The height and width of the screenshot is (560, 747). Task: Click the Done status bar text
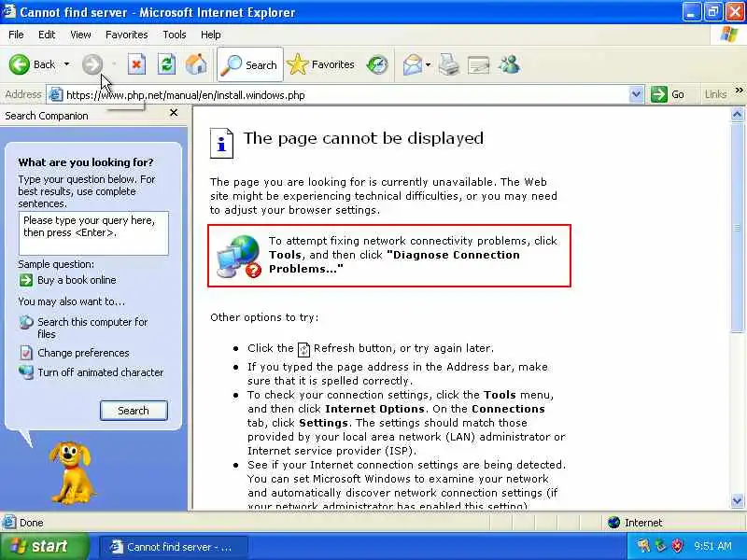pos(32,523)
